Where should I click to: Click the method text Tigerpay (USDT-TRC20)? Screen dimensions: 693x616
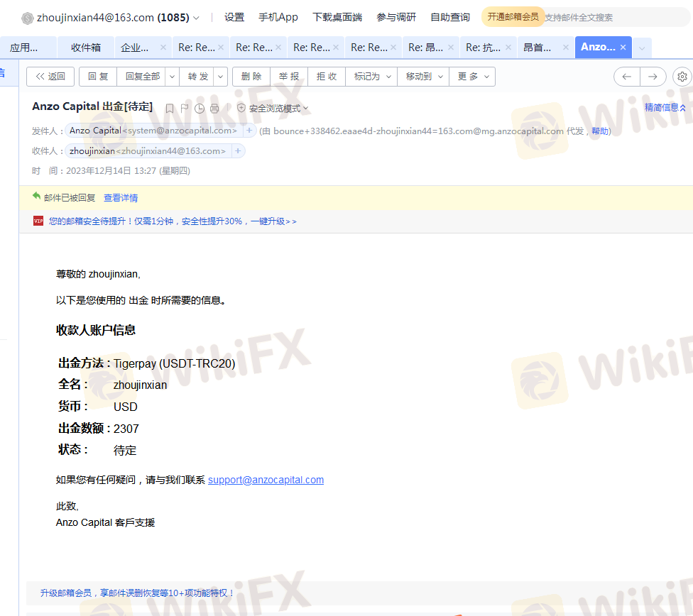tap(174, 363)
